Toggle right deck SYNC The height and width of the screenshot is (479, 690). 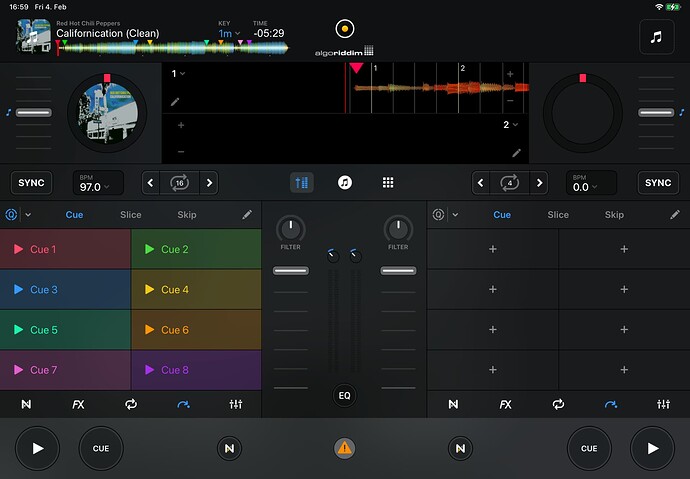click(658, 183)
